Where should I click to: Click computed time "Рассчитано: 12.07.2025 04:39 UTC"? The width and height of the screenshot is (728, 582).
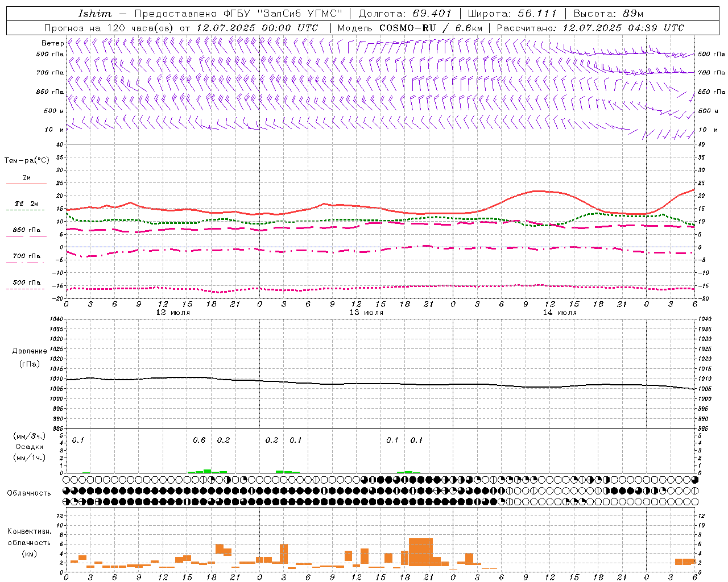point(590,28)
